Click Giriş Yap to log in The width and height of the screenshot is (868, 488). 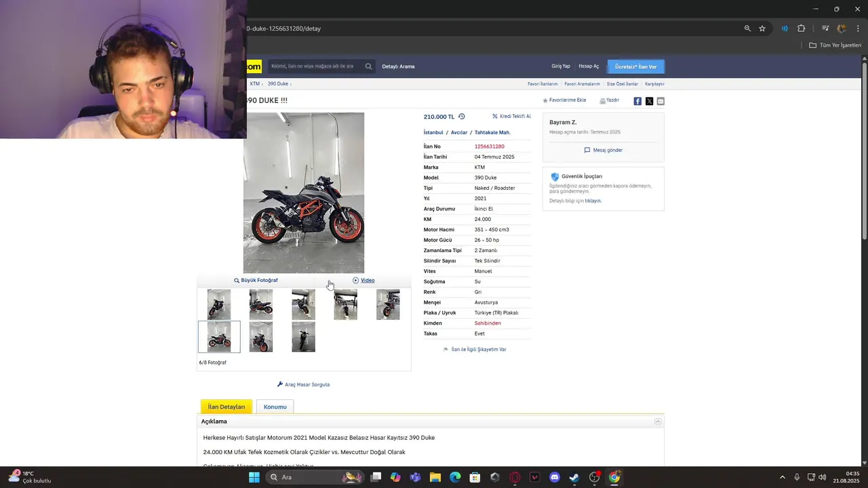[x=561, y=66]
